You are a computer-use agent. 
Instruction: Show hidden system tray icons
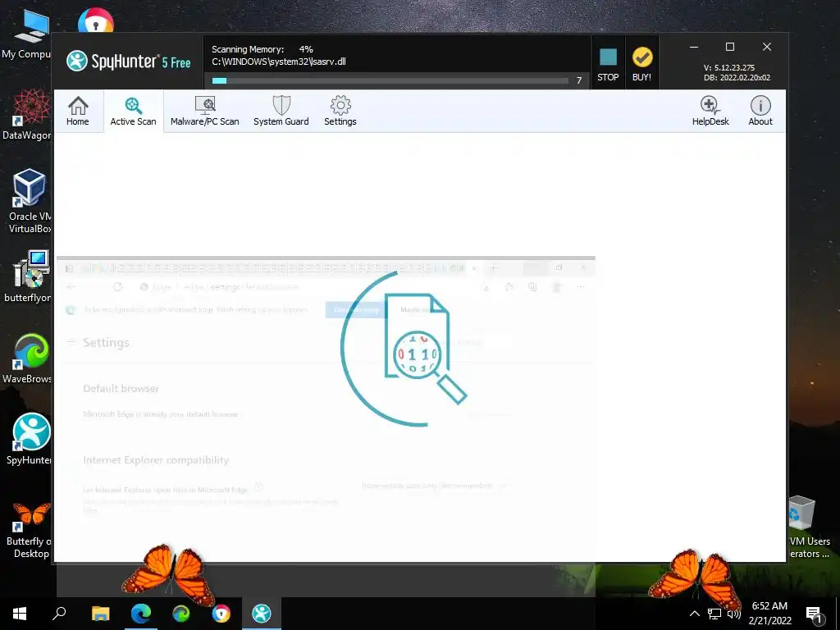(x=694, y=614)
